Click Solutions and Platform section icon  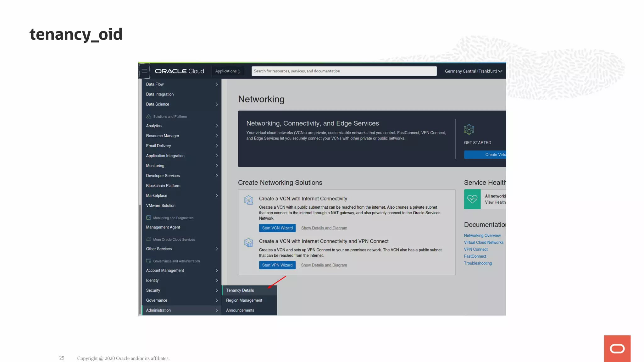point(149,116)
